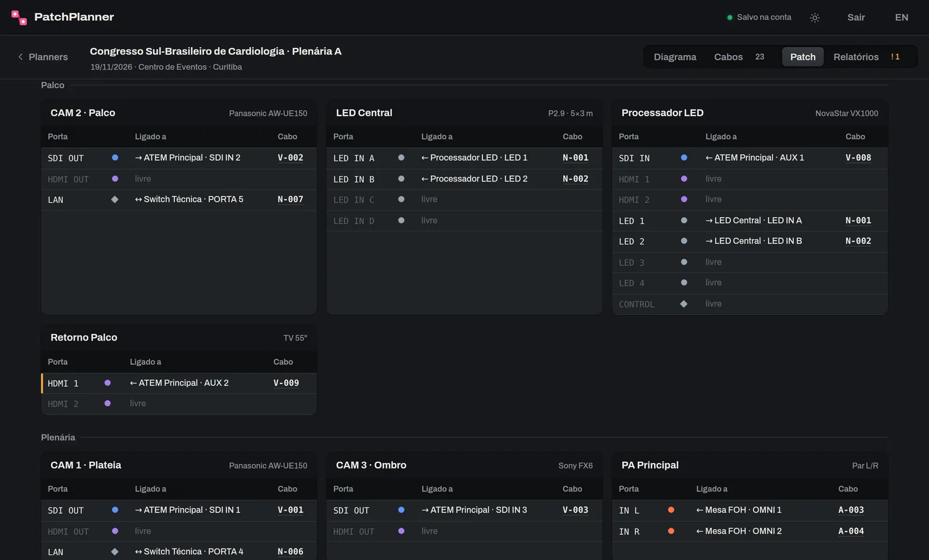
Task: Click the LAN diamond icon on CAM 1 · Plateia
Action: tap(115, 551)
